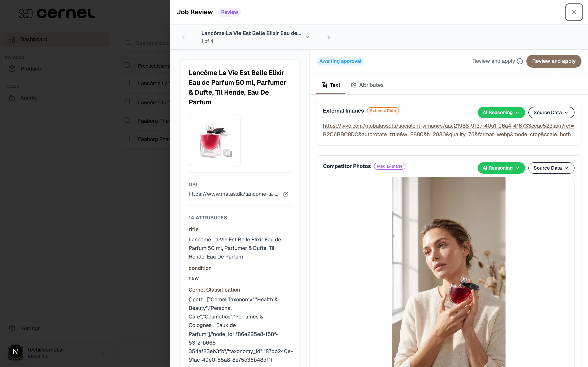588x367 pixels.
Task: Open the Source Data dropdown for Competitor Photos
Action: 551,168
